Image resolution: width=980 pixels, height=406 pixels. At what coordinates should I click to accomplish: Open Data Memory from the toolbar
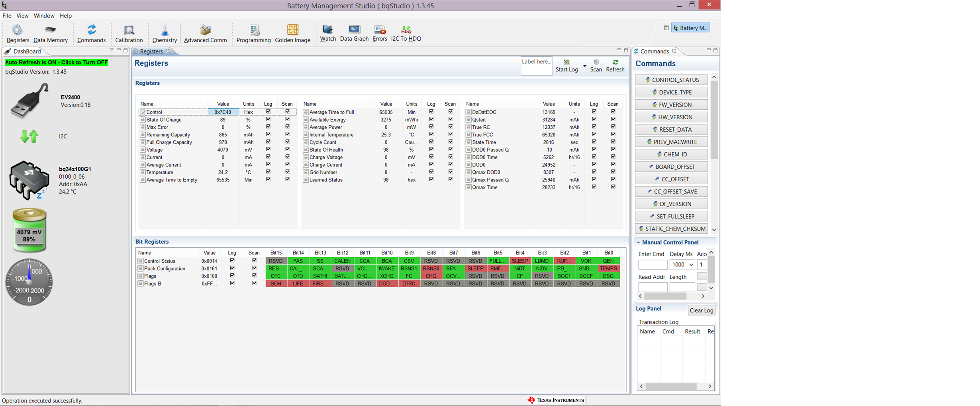pyautogui.click(x=50, y=34)
